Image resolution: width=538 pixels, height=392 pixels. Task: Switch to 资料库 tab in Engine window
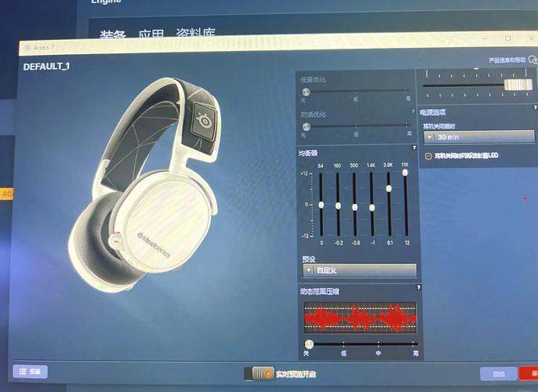point(195,33)
